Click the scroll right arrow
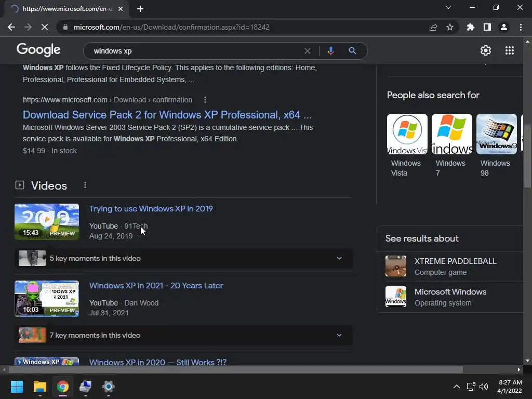This screenshot has height=399, width=532. click(519, 370)
